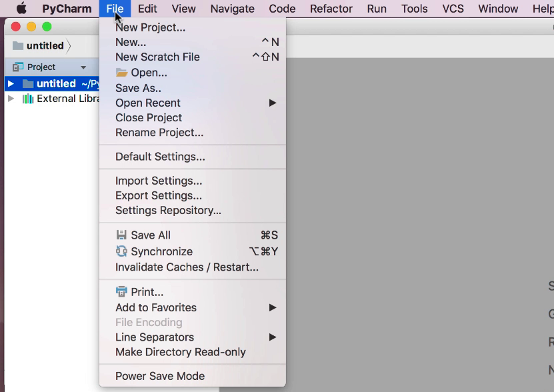Click the Project tool window label
This screenshot has height=392, width=554.
tap(41, 67)
